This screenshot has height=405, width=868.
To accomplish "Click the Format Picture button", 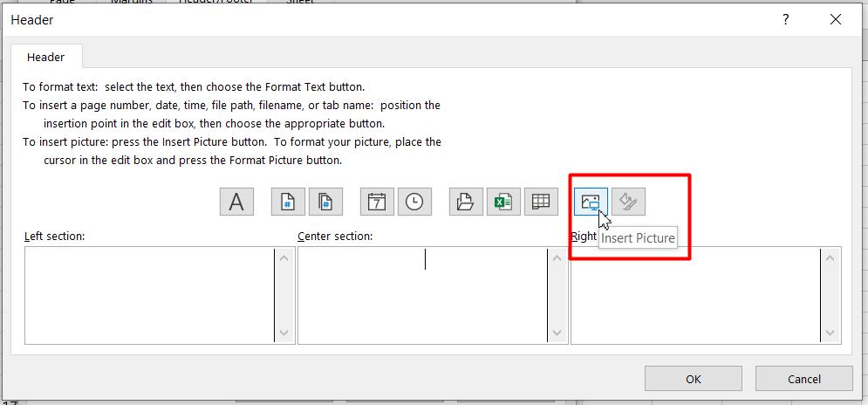I will tap(628, 202).
